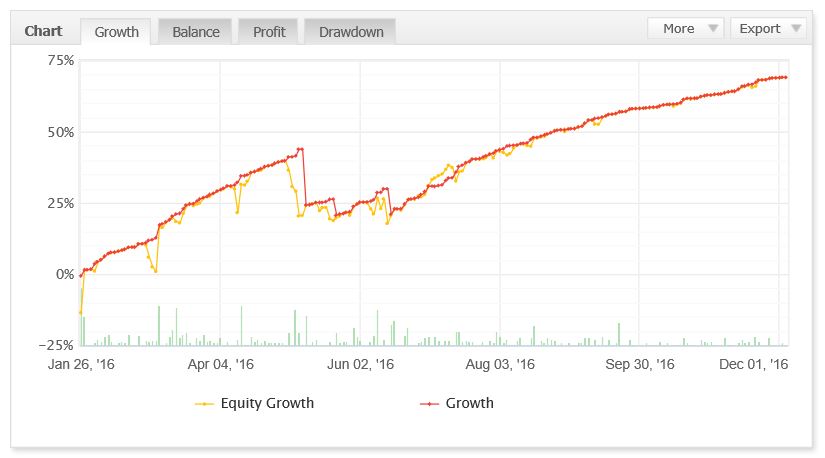Open the Export dropdown menu

[768, 28]
